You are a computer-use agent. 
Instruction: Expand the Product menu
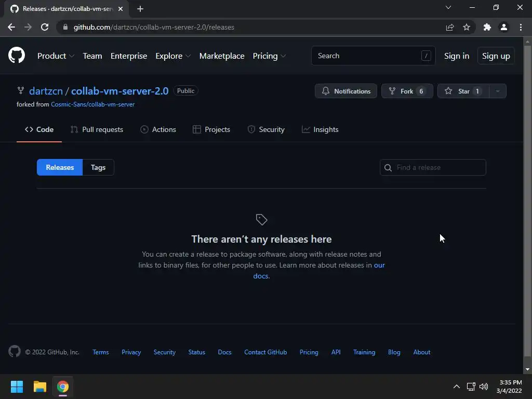tap(56, 56)
